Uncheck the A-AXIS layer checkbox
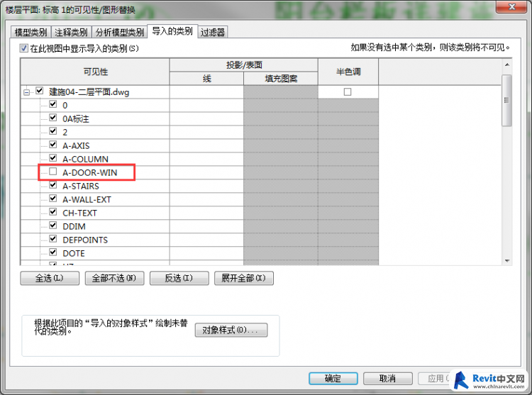This screenshot has width=532, height=395. (x=53, y=145)
